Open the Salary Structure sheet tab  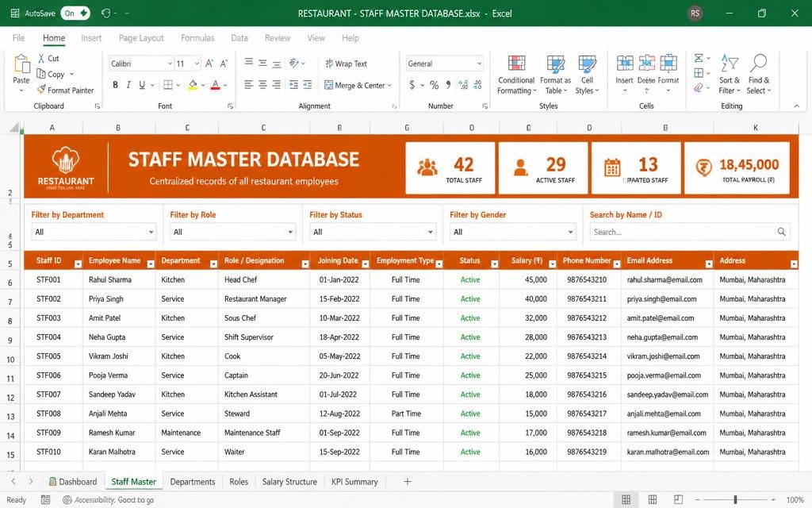pos(289,482)
